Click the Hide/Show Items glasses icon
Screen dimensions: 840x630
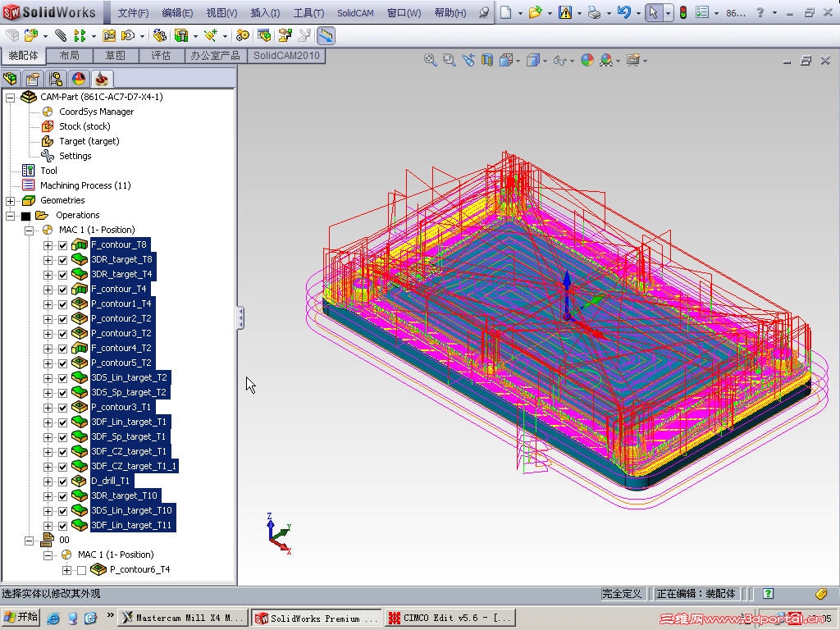559,60
